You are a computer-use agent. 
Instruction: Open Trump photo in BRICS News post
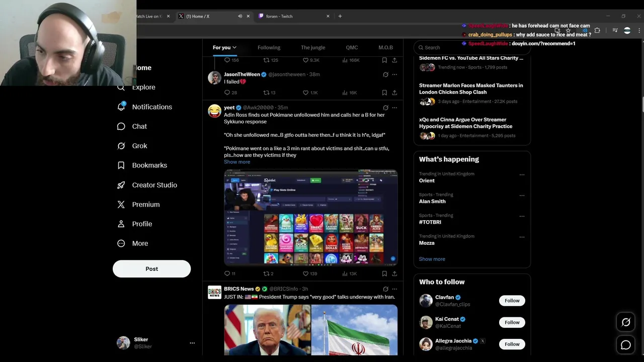tap(267, 330)
